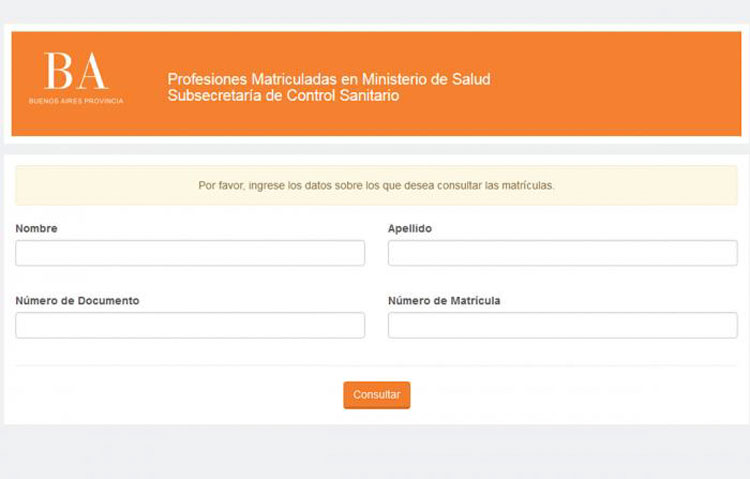Focus the Nombre text input
Viewport: 750px width, 479px height.
tap(190, 253)
